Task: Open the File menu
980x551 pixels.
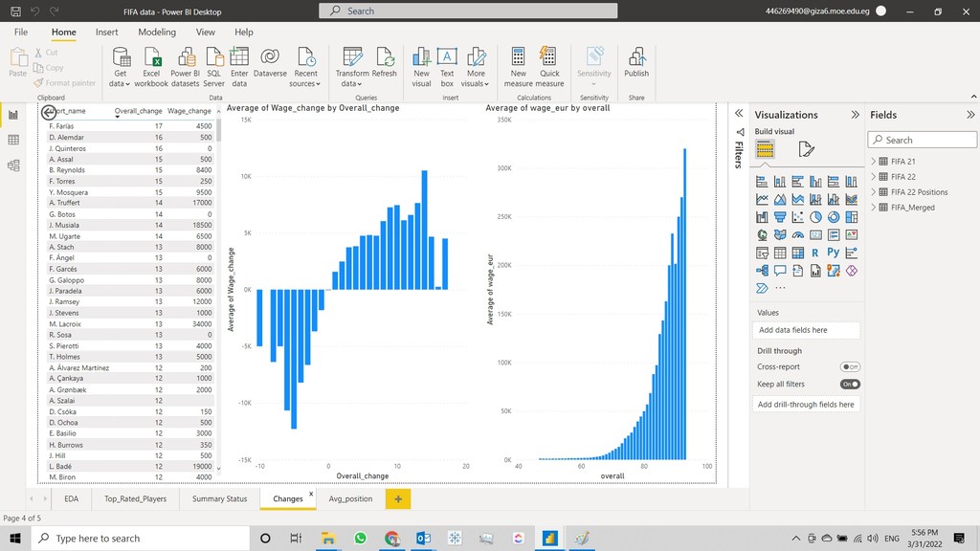Action: click(x=21, y=32)
